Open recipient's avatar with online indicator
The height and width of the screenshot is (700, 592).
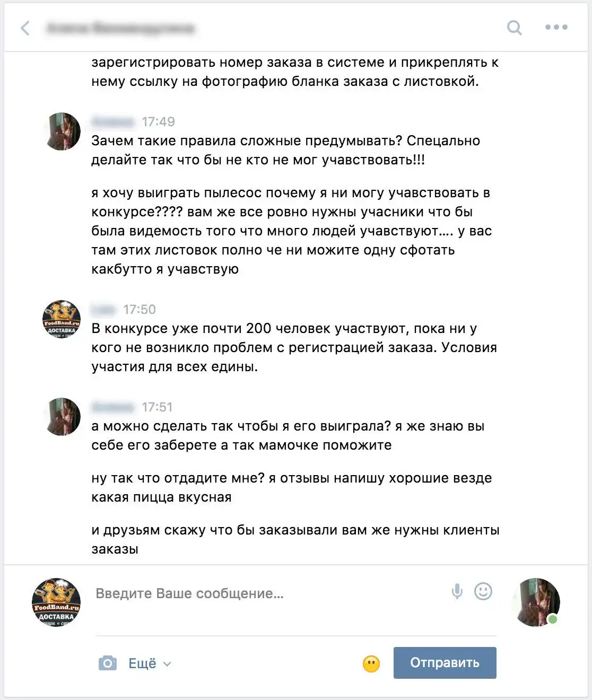[536, 602]
